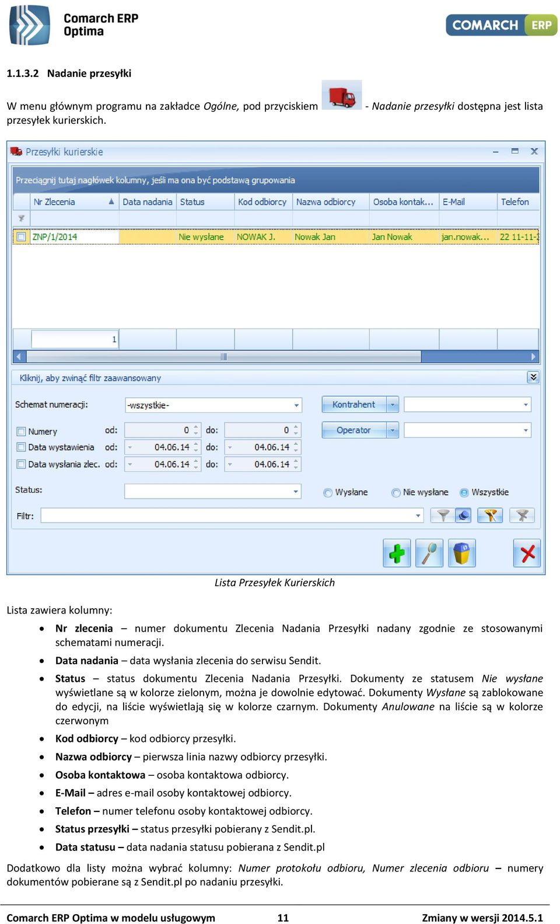The width and height of the screenshot is (560, 924).
Task: Tick the checkbox in row ZNP/1/2014
Action: [x=22, y=237]
